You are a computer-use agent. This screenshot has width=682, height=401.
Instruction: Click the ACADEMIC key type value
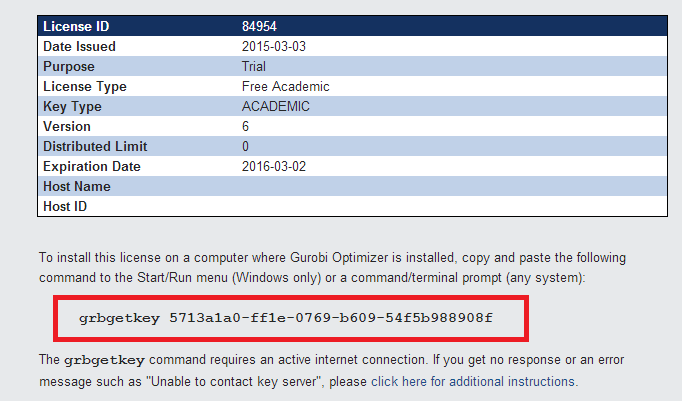(275, 106)
